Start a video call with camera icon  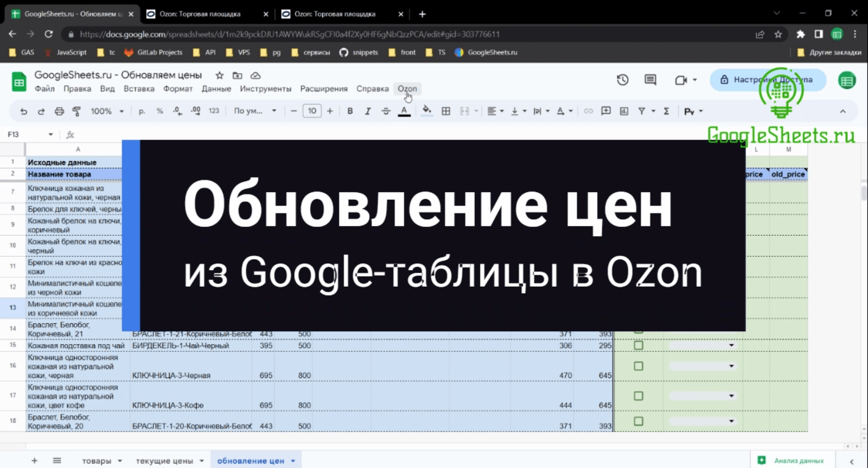tap(681, 80)
